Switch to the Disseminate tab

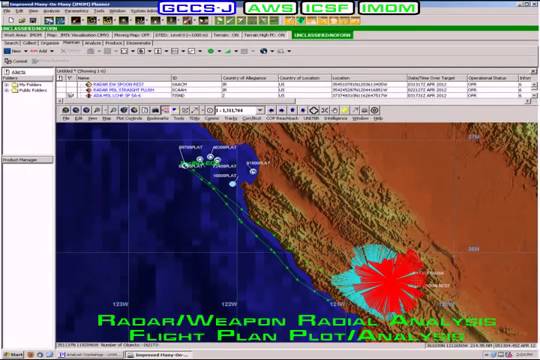coord(138,43)
